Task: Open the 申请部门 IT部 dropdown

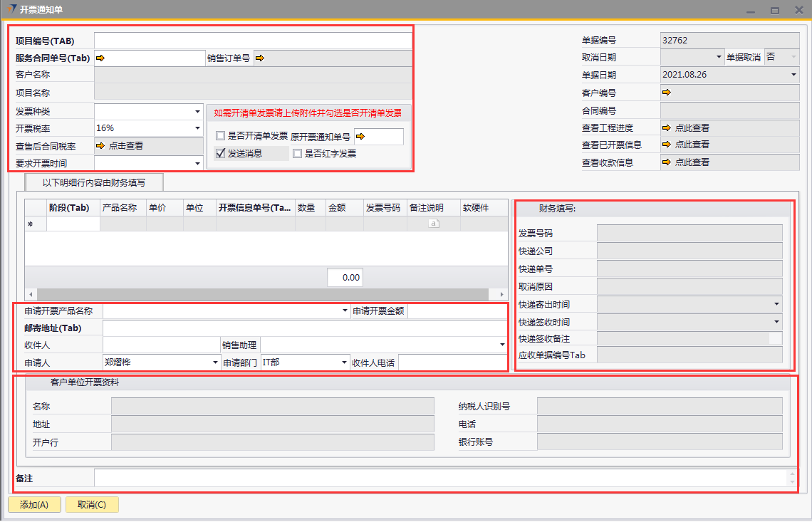Action: tap(344, 362)
